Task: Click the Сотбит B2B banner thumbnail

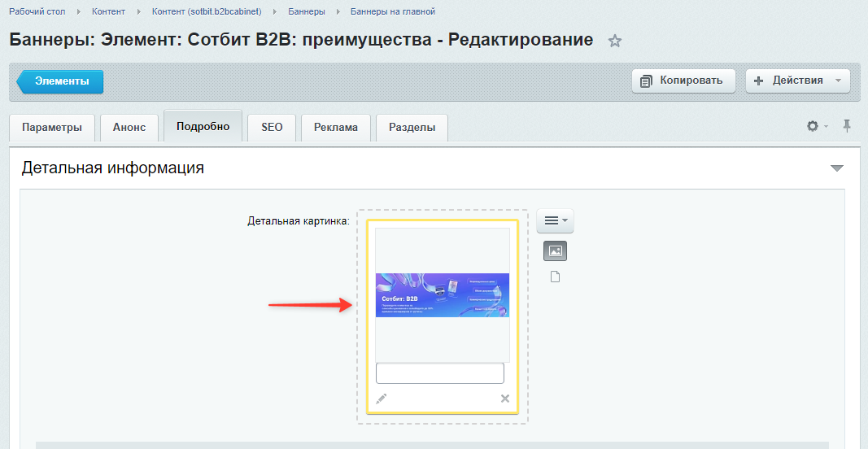Action: (x=443, y=295)
